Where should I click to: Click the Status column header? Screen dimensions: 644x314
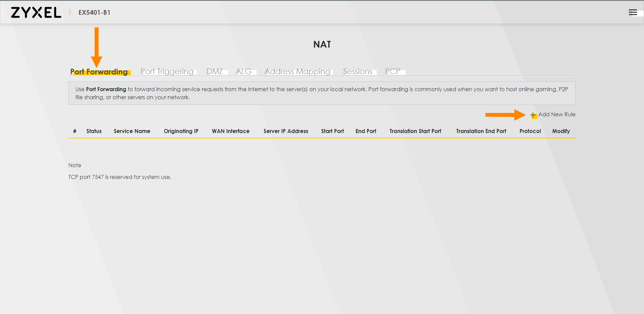(x=94, y=131)
